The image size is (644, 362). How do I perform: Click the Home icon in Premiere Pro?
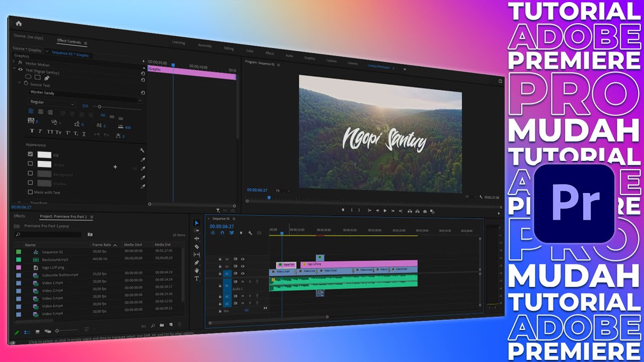(19, 23)
